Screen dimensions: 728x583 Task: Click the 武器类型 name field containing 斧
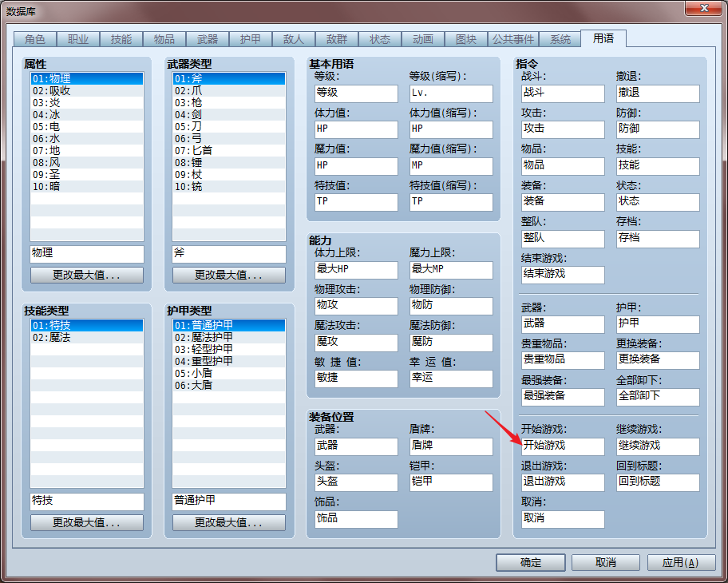point(229,254)
